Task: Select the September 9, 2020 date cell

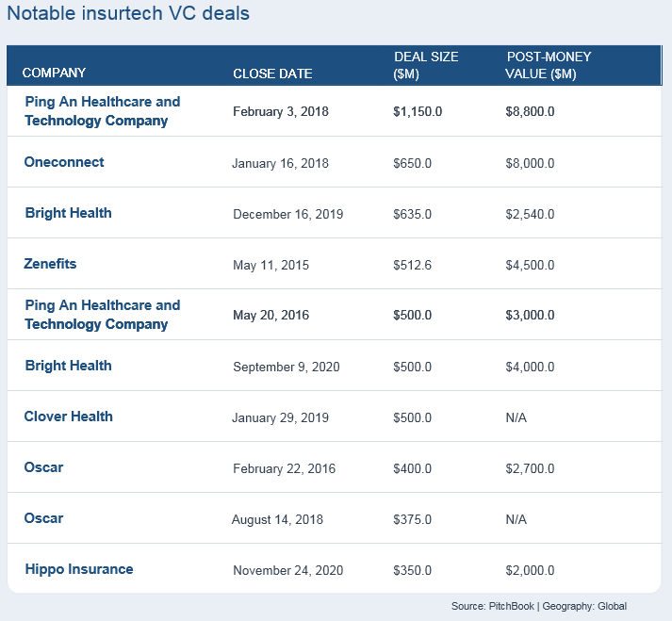Action: [x=287, y=367]
